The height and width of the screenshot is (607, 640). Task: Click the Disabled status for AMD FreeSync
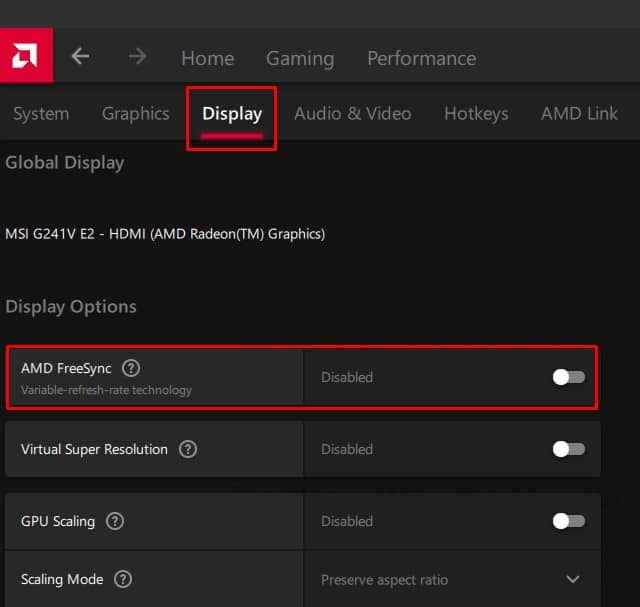click(347, 377)
